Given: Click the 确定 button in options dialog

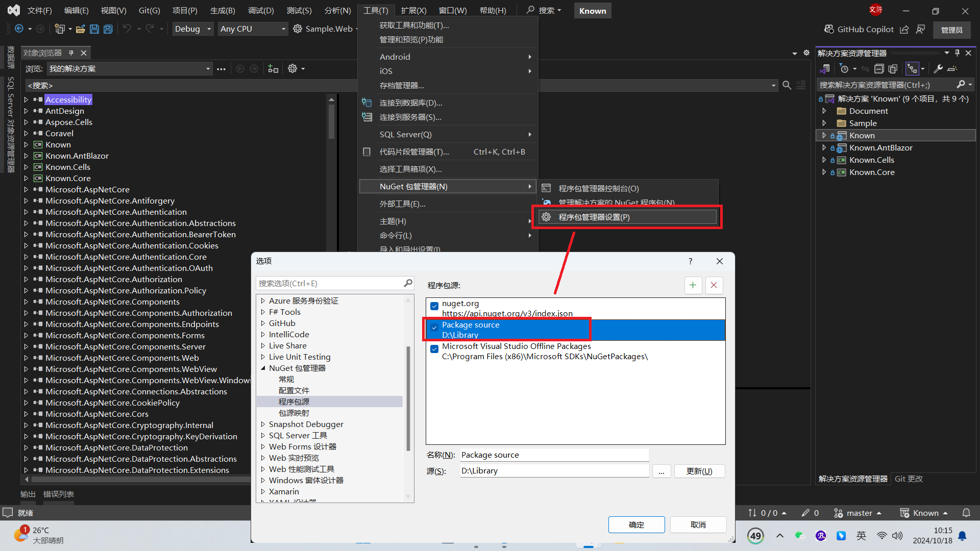Looking at the screenshot, I should pos(636,525).
